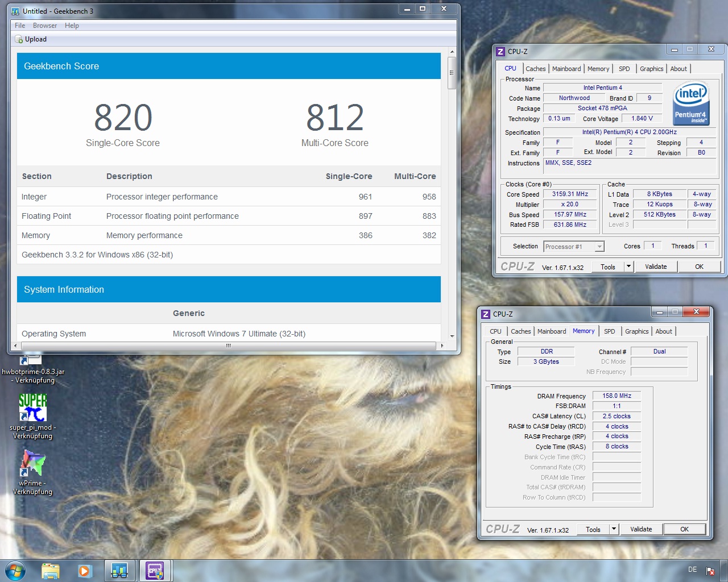Click Geekbench vertical scrollbar thumb
Image resolution: width=728 pixels, height=582 pixels.
click(452, 73)
